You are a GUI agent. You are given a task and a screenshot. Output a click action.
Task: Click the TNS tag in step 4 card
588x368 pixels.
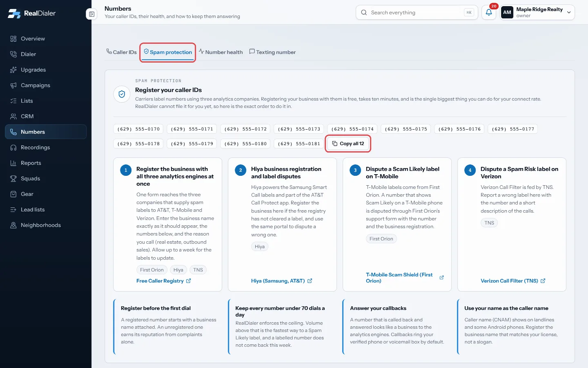489,223
